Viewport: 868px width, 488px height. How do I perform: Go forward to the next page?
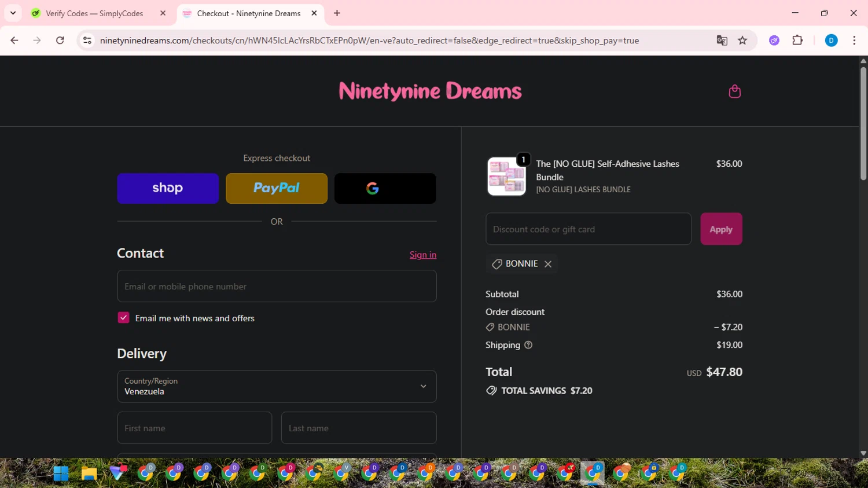37,41
